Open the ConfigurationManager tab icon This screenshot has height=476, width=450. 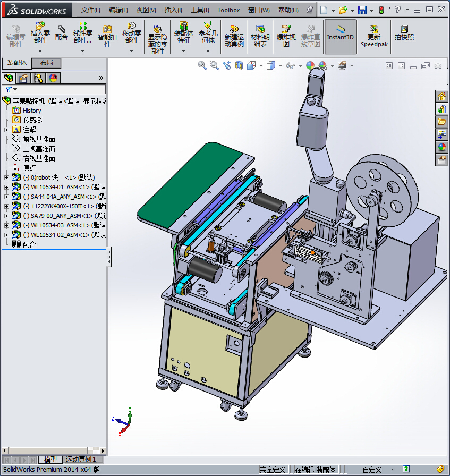click(x=38, y=78)
